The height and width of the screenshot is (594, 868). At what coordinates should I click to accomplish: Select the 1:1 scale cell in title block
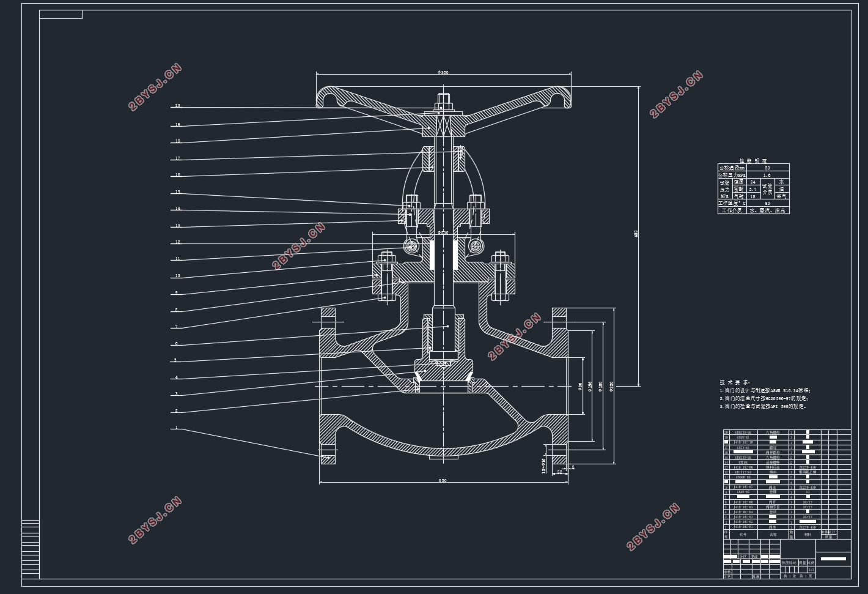[x=811, y=570]
